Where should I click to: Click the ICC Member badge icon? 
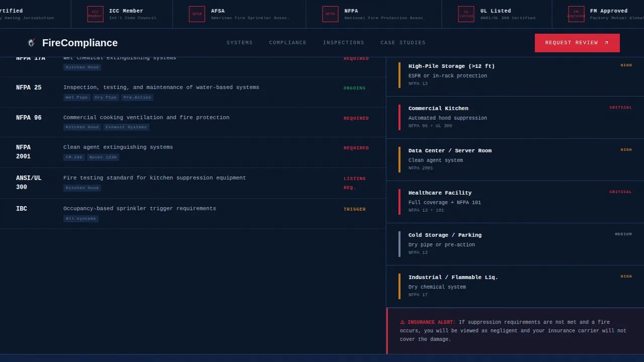click(95, 14)
